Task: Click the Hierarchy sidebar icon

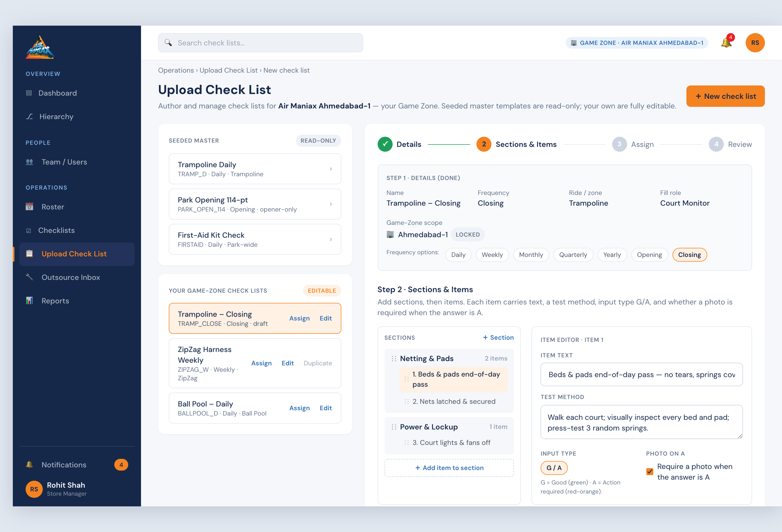Action: point(30,116)
